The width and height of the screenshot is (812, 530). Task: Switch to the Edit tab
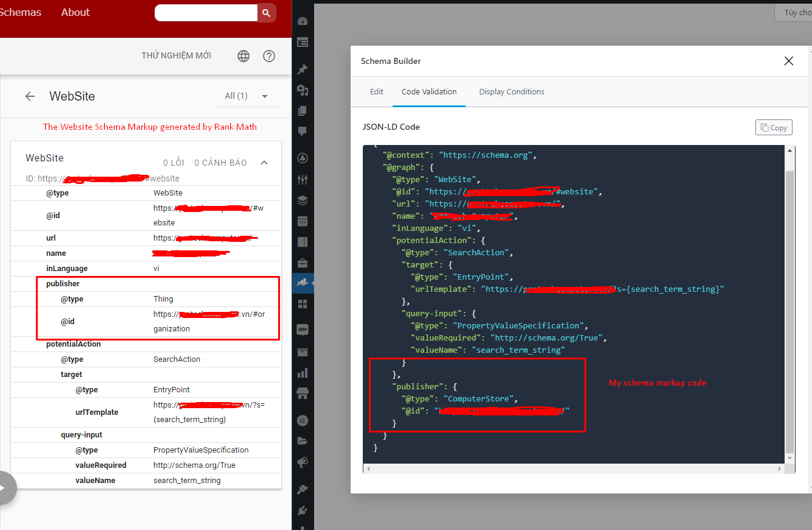[x=377, y=92]
